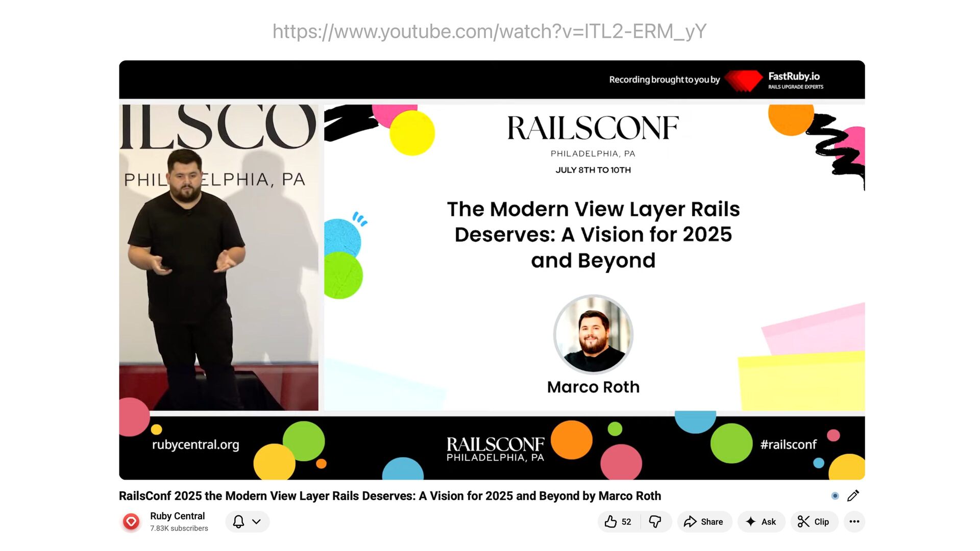Click the thumbs down dislike icon
The image size is (980, 551).
(655, 521)
